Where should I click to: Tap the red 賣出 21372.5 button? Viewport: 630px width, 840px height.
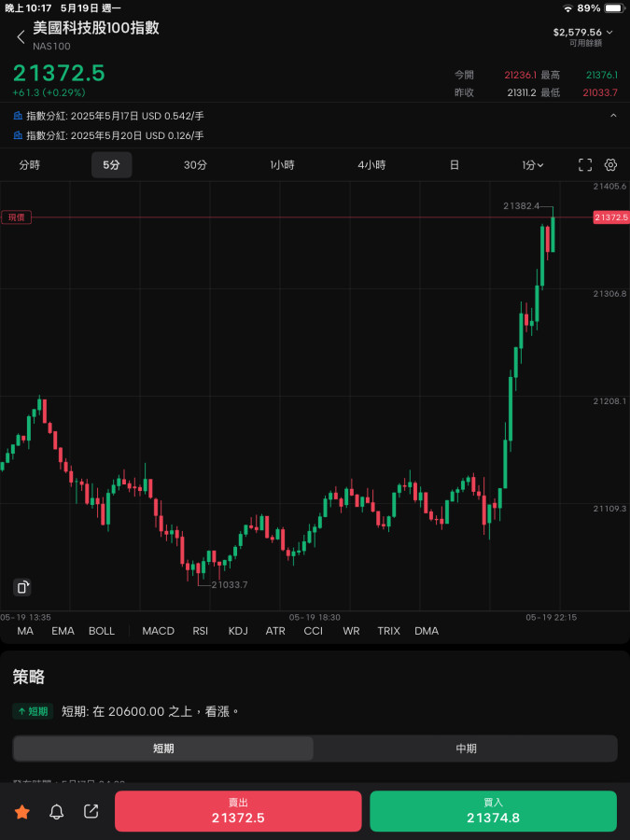(x=238, y=811)
